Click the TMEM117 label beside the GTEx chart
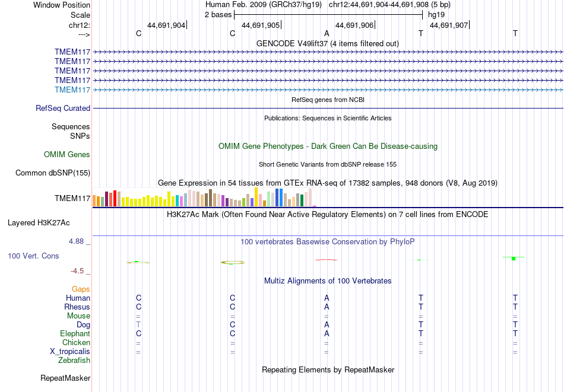 (72, 198)
